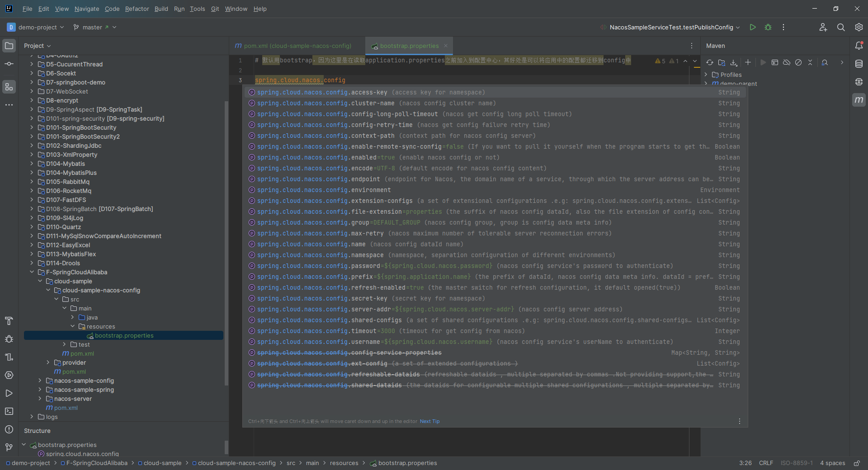Expand Profiles node in Maven

[x=706, y=75]
